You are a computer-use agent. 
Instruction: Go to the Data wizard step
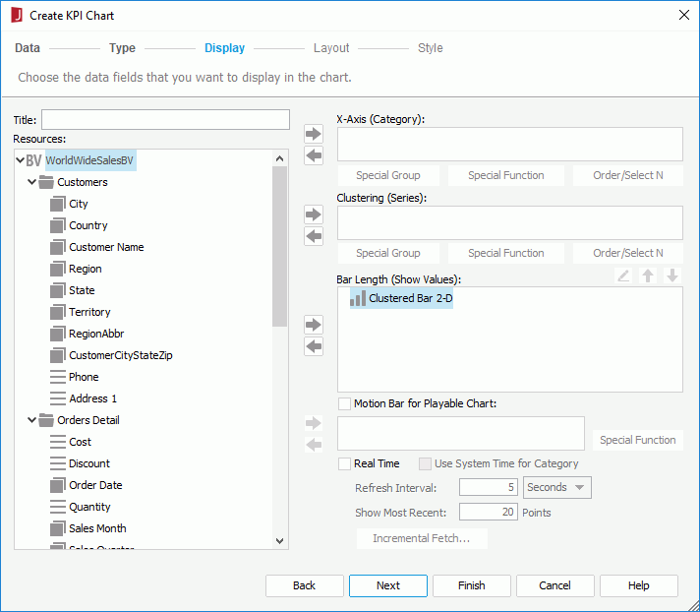coord(28,48)
